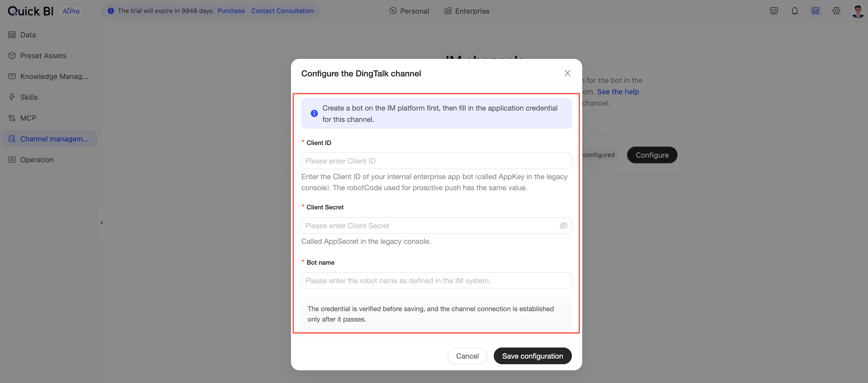Click the info icon in the dialog banner
Viewport: 868px width, 383px height.
[314, 113]
